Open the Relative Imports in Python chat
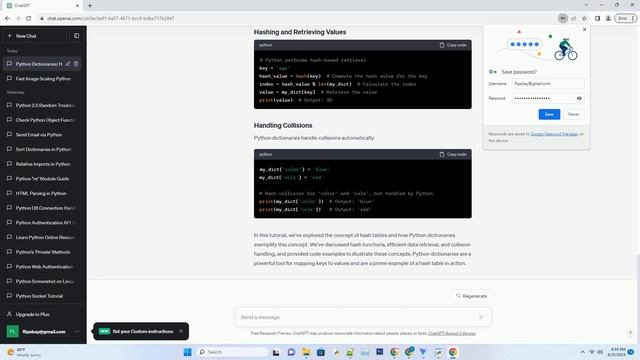This screenshot has height=360, width=640. pyautogui.click(x=43, y=164)
